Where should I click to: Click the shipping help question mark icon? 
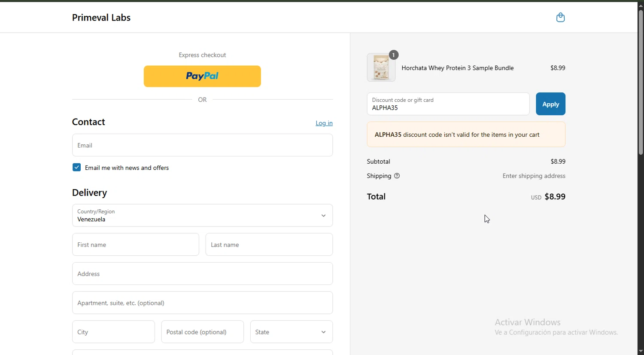click(x=397, y=176)
